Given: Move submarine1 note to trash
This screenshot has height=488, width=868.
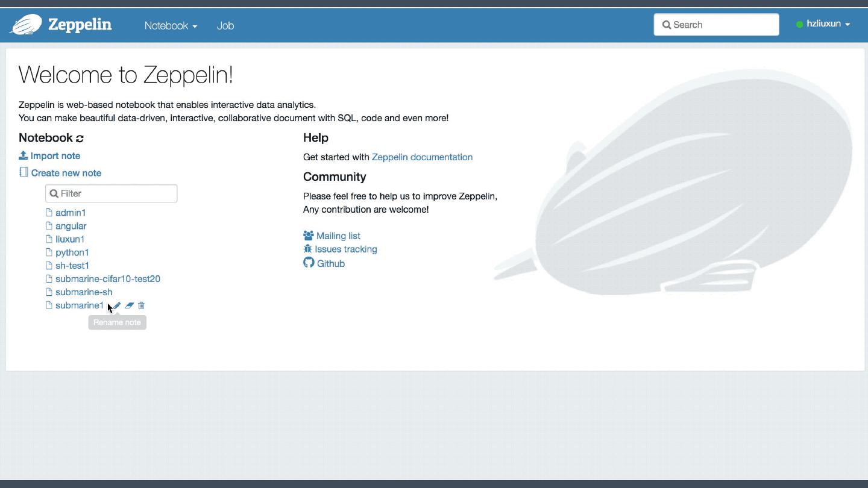Looking at the screenshot, I should tap(141, 305).
